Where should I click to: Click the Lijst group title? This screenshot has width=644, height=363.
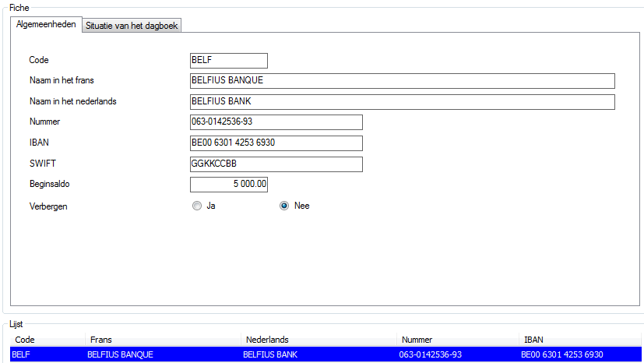16,324
